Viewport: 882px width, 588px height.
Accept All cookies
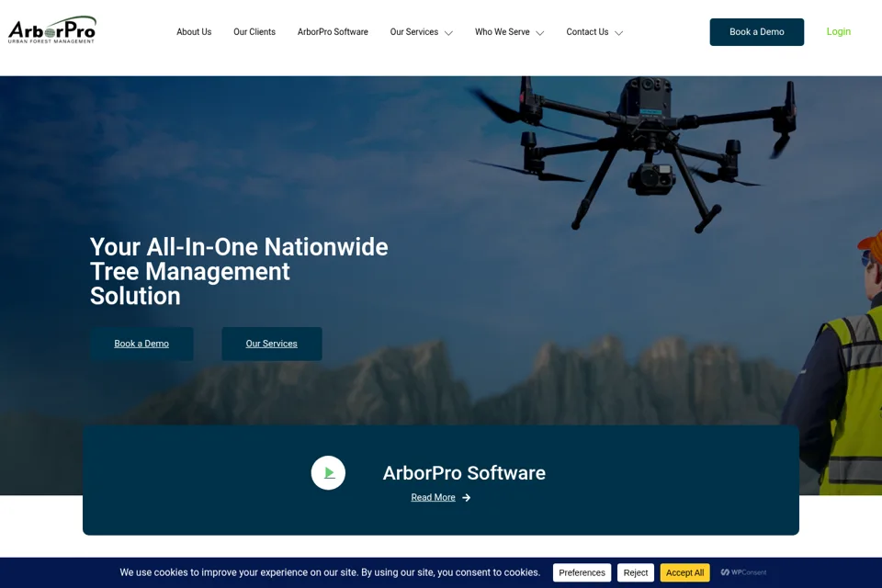click(685, 572)
